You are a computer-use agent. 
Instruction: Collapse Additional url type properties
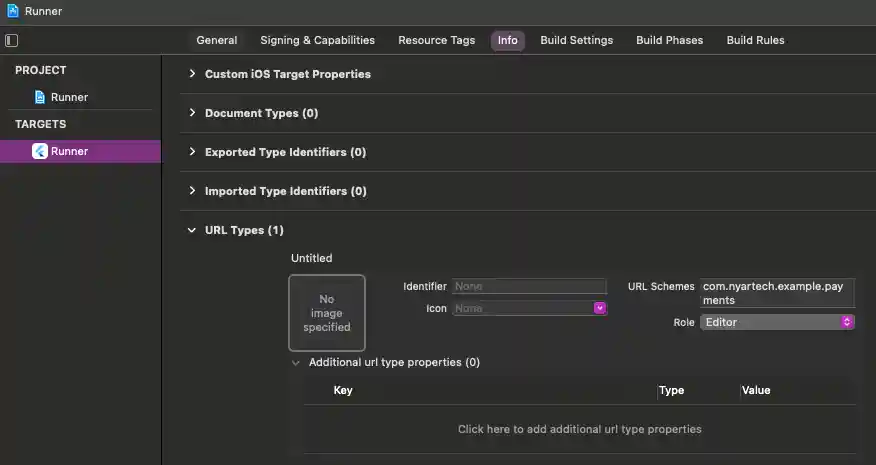(x=296, y=362)
